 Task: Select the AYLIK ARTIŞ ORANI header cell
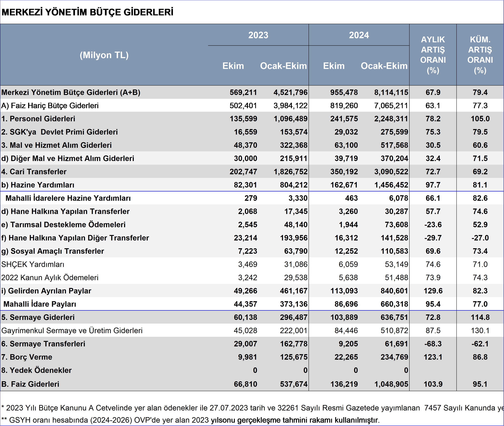[433, 55]
